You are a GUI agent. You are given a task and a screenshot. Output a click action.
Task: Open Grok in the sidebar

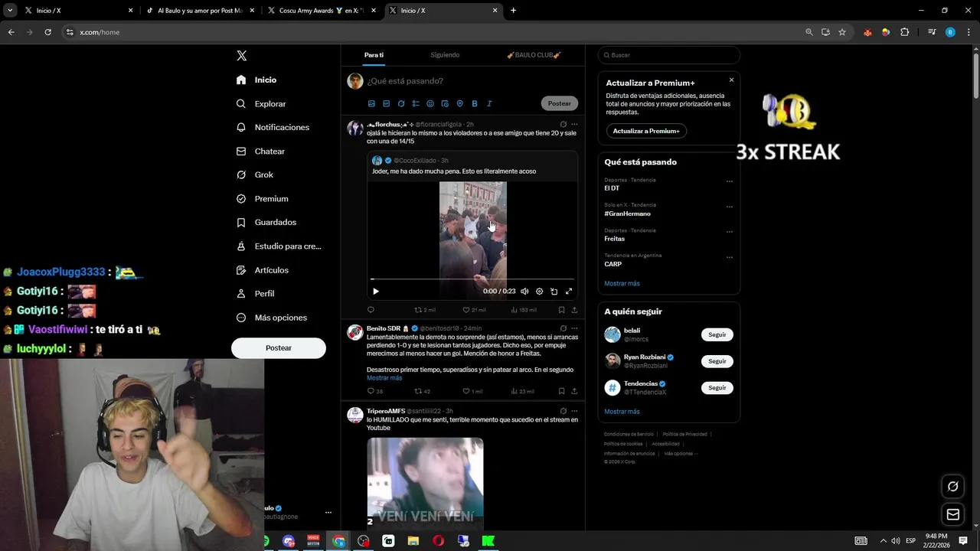click(x=255, y=174)
